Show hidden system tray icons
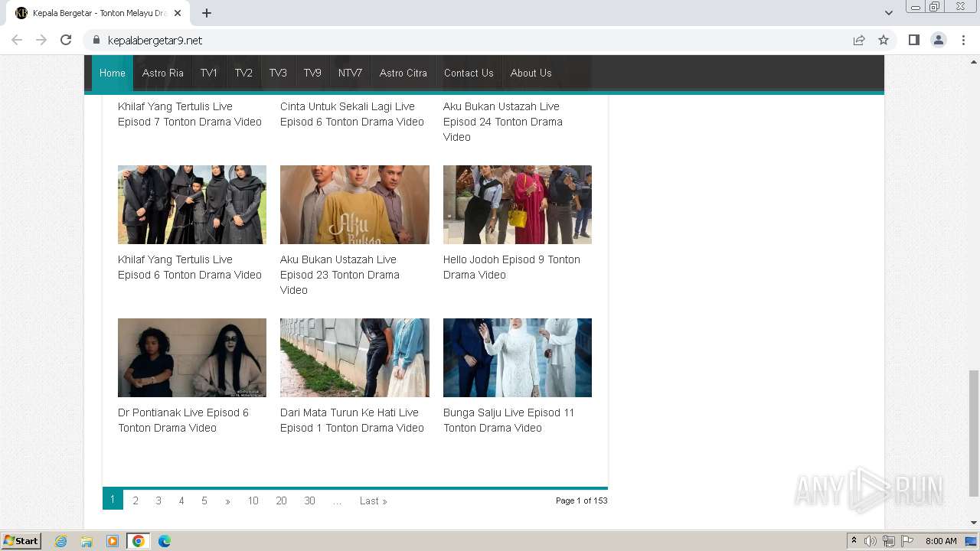This screenshot has height=551, width=980. tap(854, 541)
